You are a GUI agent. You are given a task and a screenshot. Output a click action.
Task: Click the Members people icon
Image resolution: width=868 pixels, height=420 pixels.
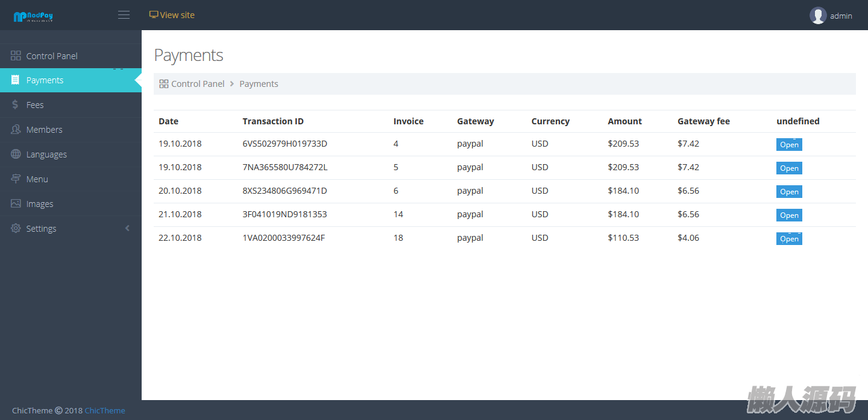pyautogui.click(x=16, y=130)
